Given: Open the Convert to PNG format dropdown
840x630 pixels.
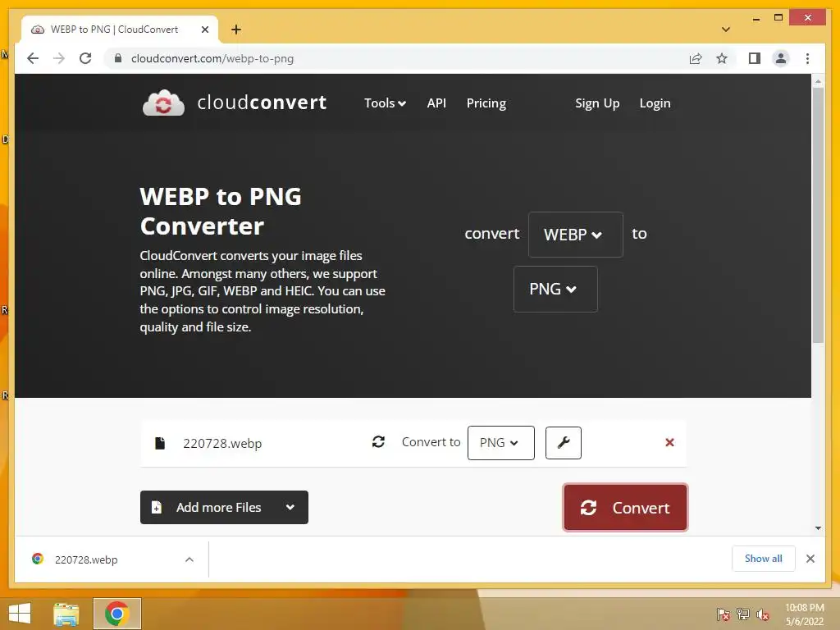Looking at the screenshot, I should (501, 442).
